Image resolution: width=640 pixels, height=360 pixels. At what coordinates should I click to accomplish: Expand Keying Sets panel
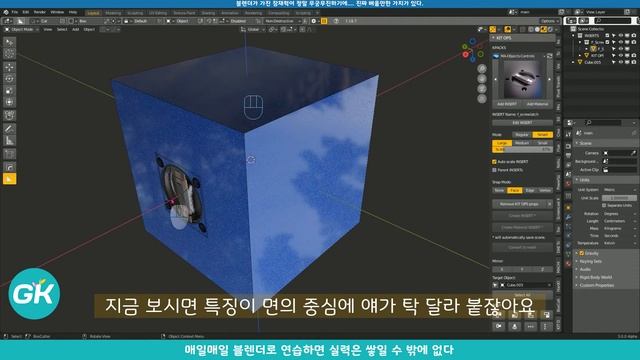pyautogui.click(x=606, y=261)
